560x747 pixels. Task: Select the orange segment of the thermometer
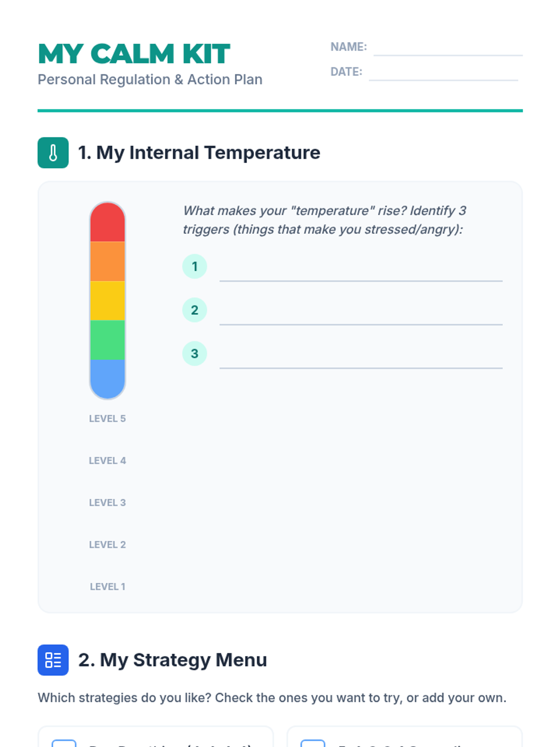[107, 261]
